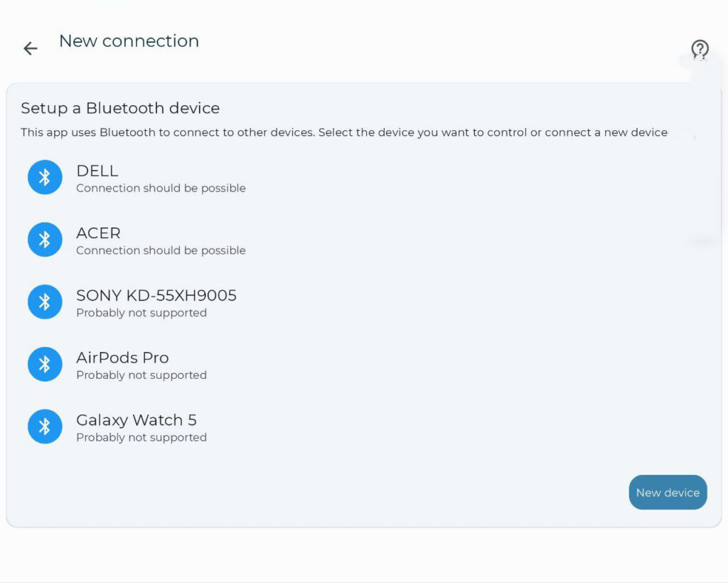The height and width of the screenshot is (583, 728).
Task: Click the Bluetooth icon beside SONY KD-55XH9005
Action: 45,301
